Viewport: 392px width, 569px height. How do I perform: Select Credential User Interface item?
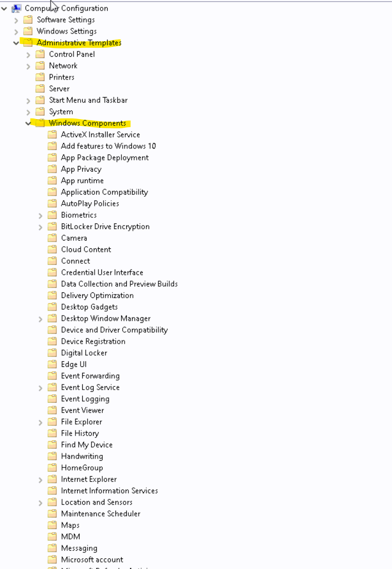coord(102,272)
